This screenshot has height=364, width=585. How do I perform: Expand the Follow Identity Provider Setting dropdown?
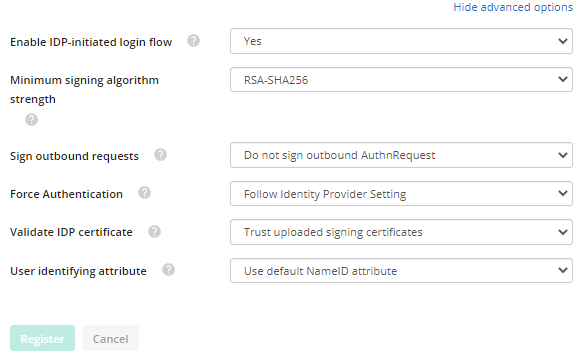(401, 194)
